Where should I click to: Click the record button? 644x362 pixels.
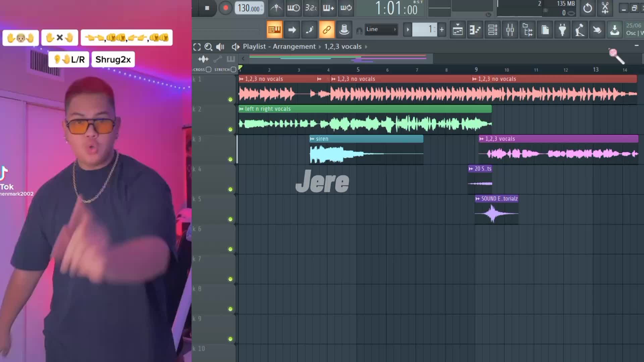point(225,8)
